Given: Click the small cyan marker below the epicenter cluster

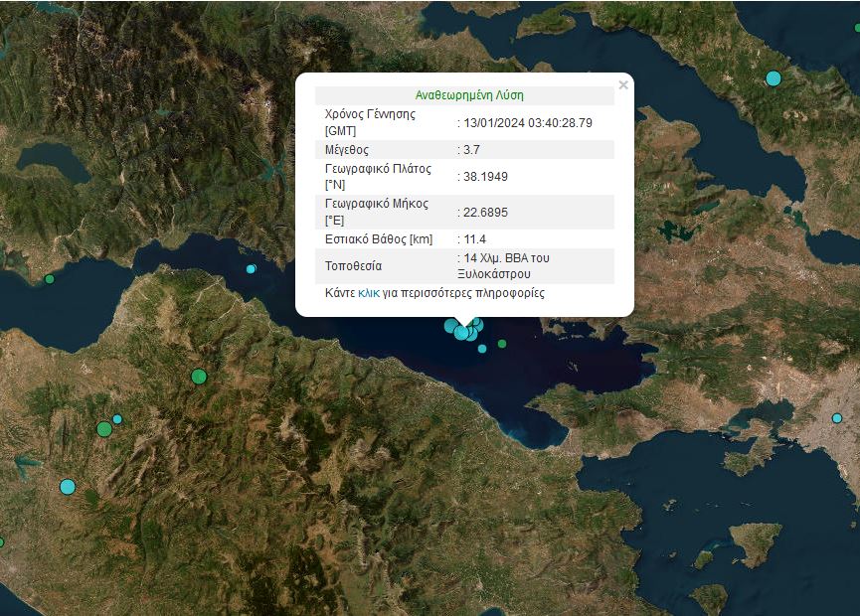Looking at the screenshot, I should pos(482,349).
